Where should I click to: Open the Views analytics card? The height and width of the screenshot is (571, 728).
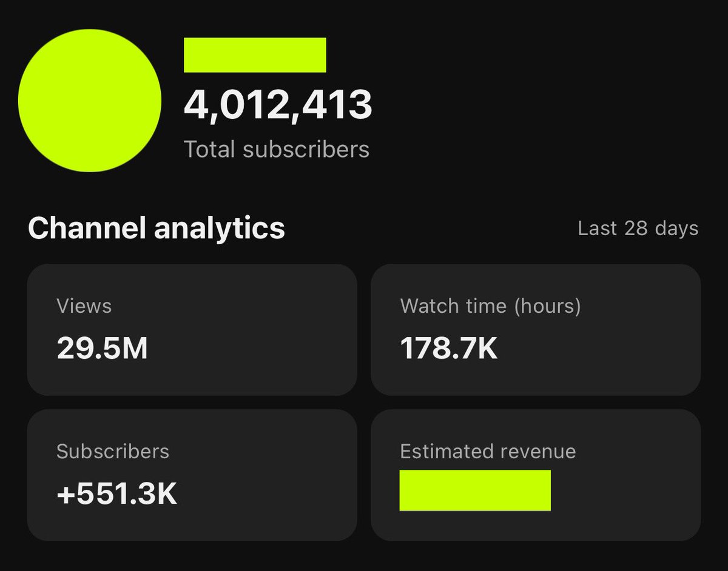192,330
